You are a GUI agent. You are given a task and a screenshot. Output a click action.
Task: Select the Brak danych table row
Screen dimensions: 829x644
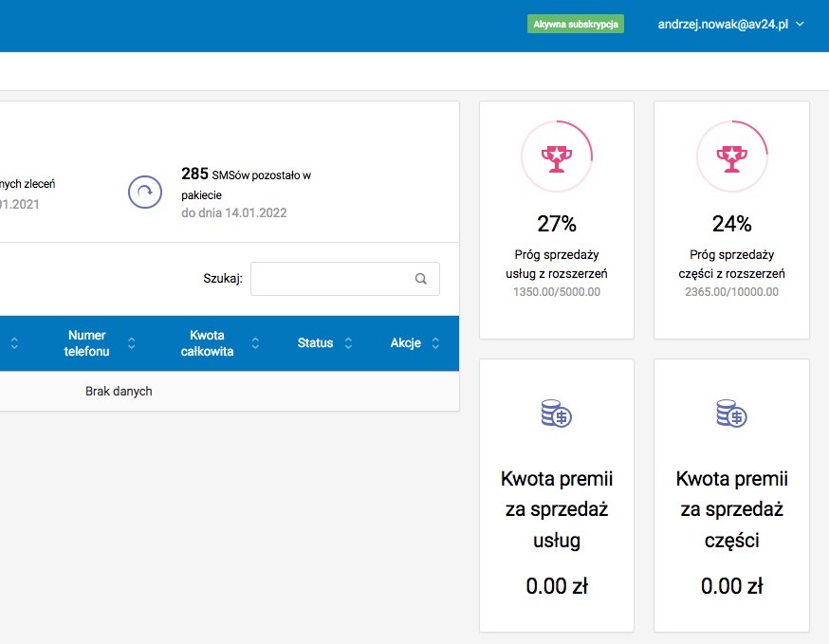point(119,391)
